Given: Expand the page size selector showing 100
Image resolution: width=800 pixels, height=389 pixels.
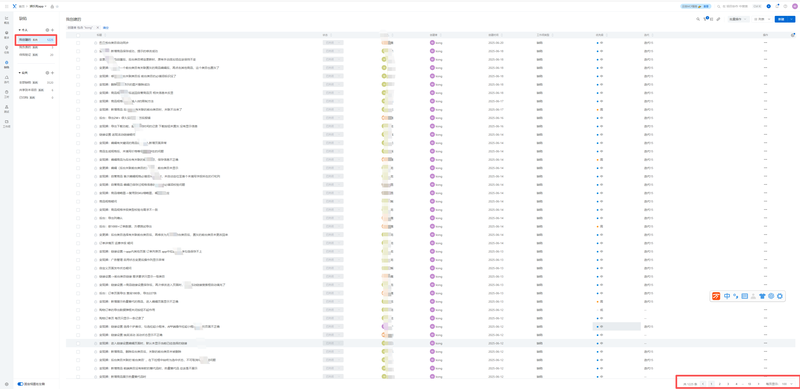Looking at the screenshot, I should (x=787, y=383).
